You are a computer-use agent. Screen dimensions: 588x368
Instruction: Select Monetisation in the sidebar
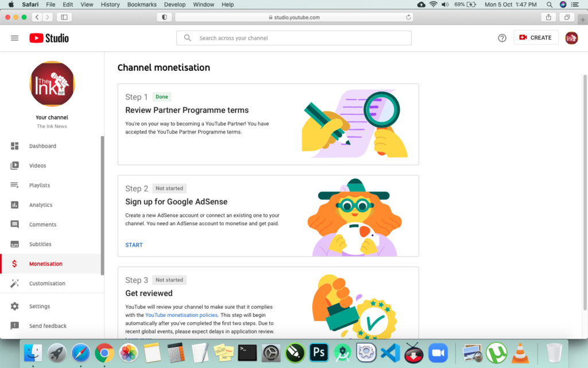51,263
